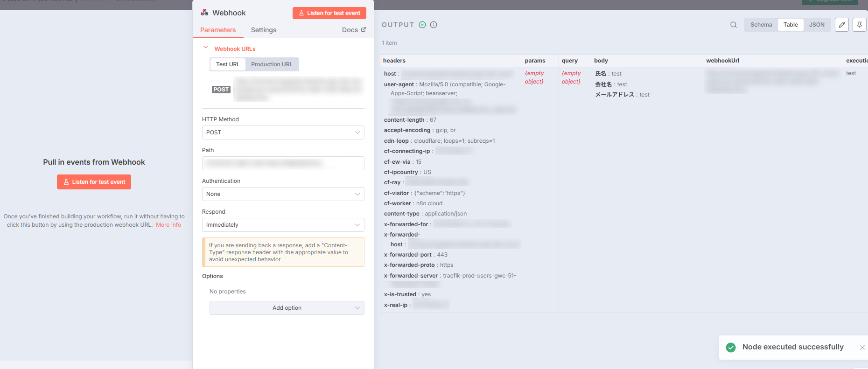This screenshot has width=868, height=369.
Task: Switch output view to JSON
Action: [x=816, y=25]
